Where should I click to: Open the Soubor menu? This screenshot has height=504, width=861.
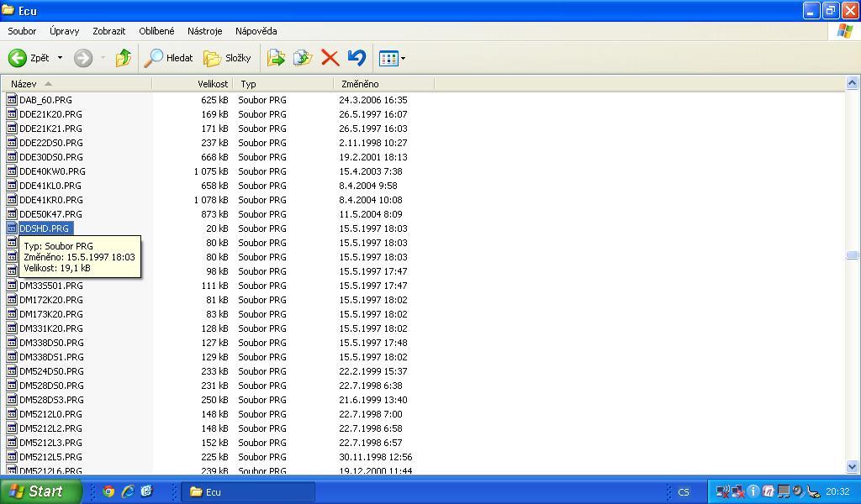(22, 31)
